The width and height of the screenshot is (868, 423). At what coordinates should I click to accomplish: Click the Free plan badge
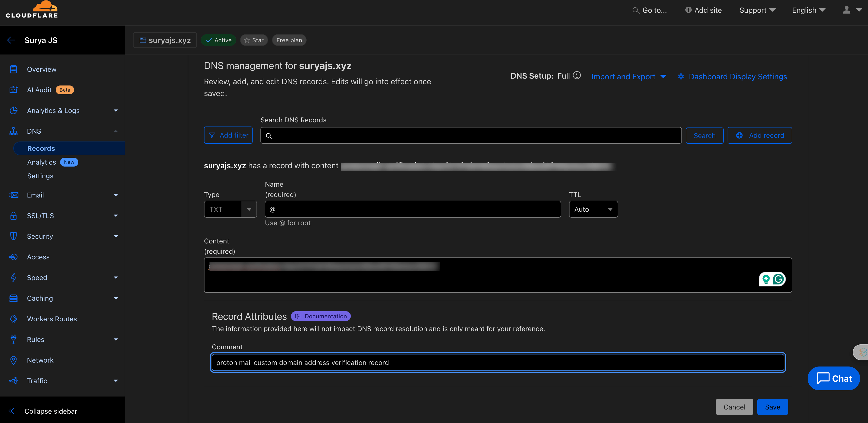pos(289,40)
